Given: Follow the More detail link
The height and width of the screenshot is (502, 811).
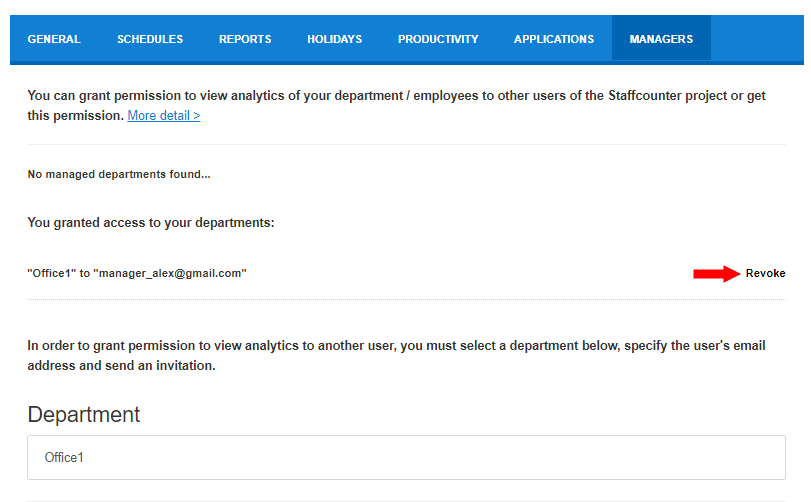Looking at the screenshot, I should tap(164, 115).
